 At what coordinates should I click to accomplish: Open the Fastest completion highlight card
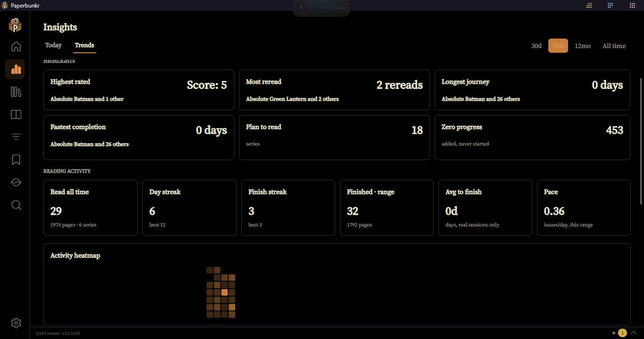pos(139,137)
